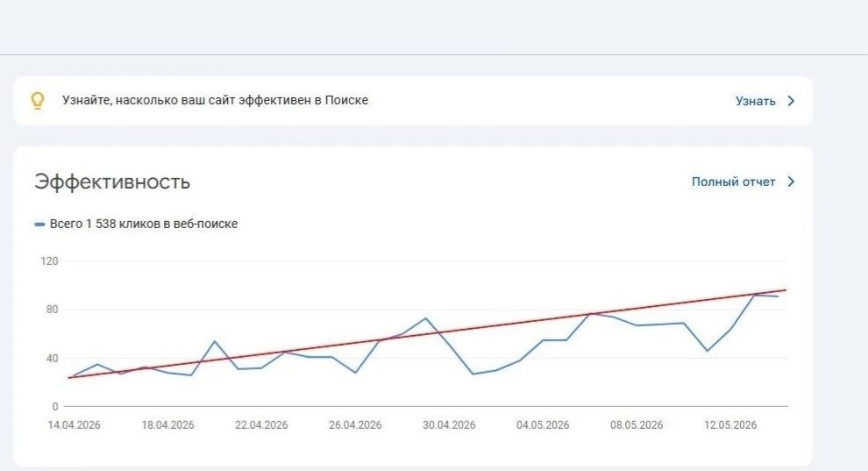The height and width of the screenshot is (471, 868).
Task: Click date label 18.04.2026
Action: [x=167, y=425]
